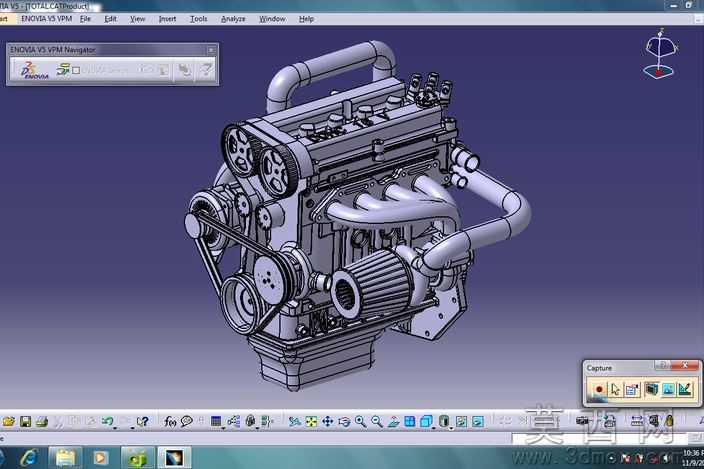Open the Edit menu
The height and width of the screenshot is (469, 704).
(x=110, y=19)
